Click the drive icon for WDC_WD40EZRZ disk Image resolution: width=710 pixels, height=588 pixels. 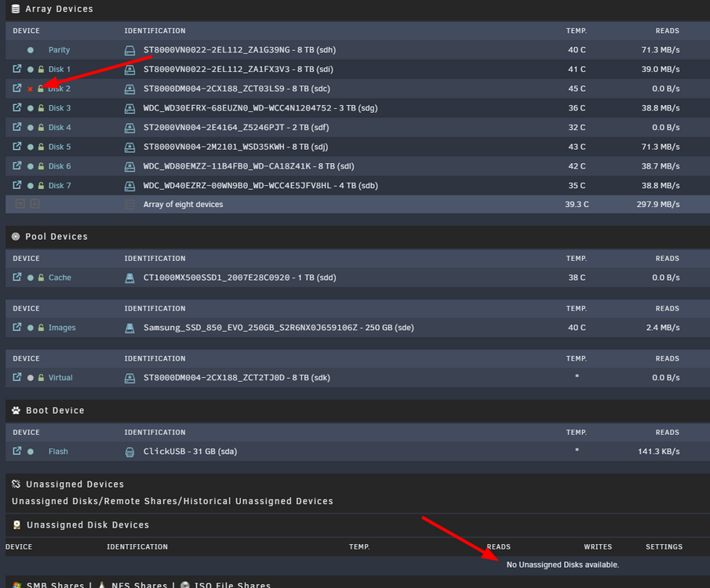pos(130,186)
